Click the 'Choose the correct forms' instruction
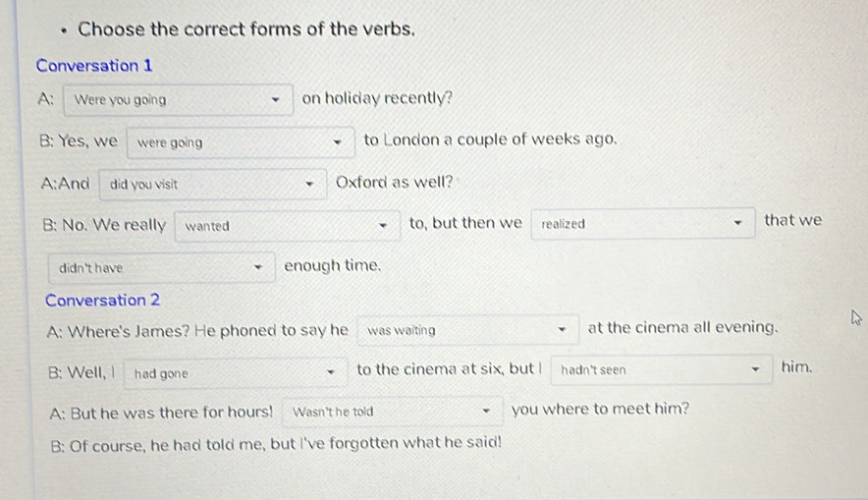This screenshot has width=868, height=500. click(x=246, y=28)
